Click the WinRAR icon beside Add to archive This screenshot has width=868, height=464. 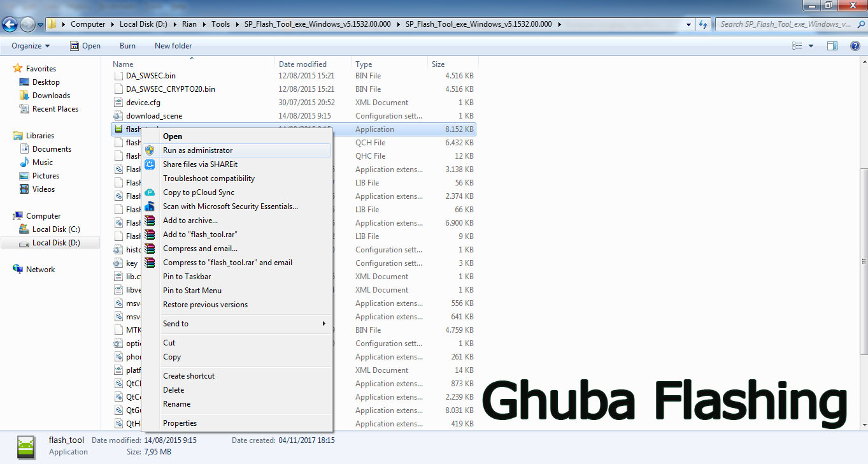pos(150,220)
